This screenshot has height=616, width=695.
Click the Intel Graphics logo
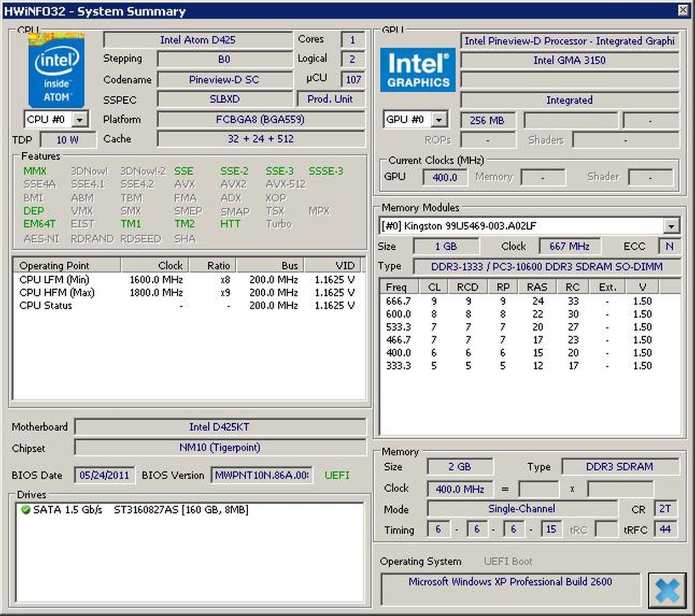coord(418,70)
